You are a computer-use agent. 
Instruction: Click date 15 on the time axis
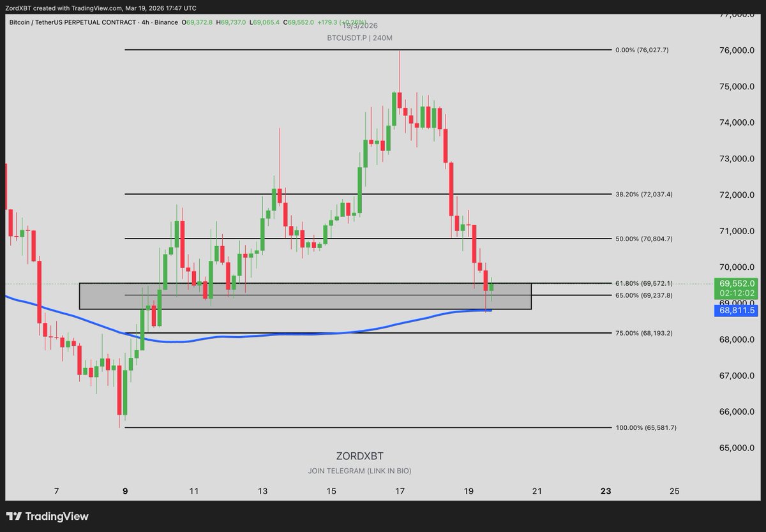tap(331, 491)
